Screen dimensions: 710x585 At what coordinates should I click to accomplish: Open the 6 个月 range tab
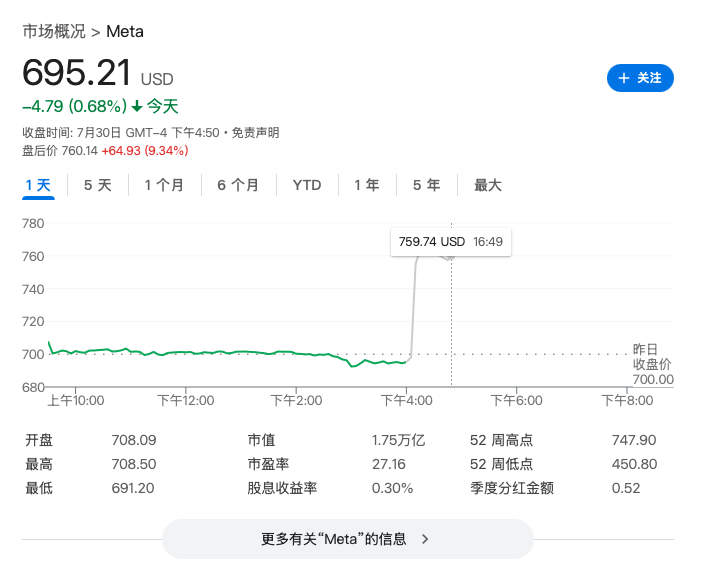coord(238,185)
